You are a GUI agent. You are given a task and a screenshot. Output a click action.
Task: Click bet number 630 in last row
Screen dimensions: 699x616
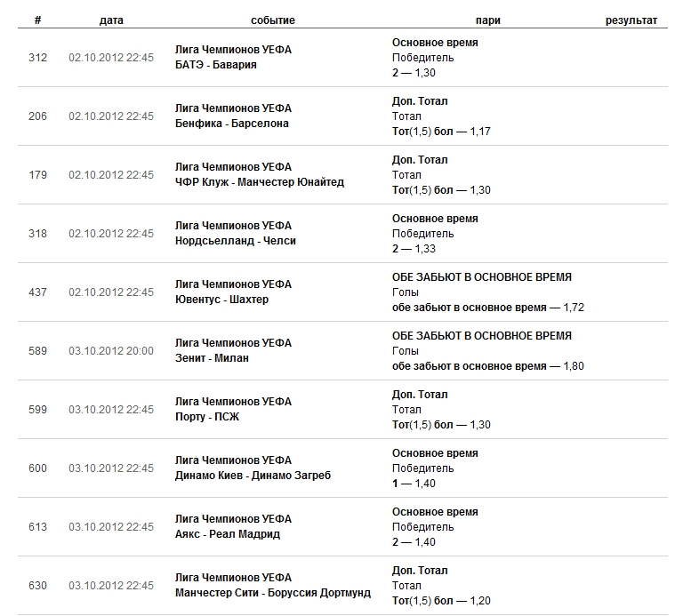pos(37,586)
